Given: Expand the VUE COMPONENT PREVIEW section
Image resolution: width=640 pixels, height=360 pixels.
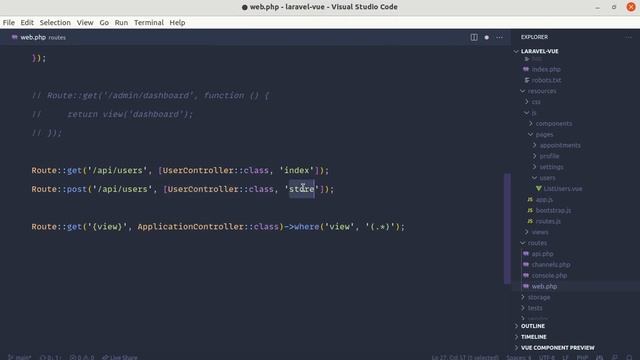Looking at the screenshot, I should (558, 348).
